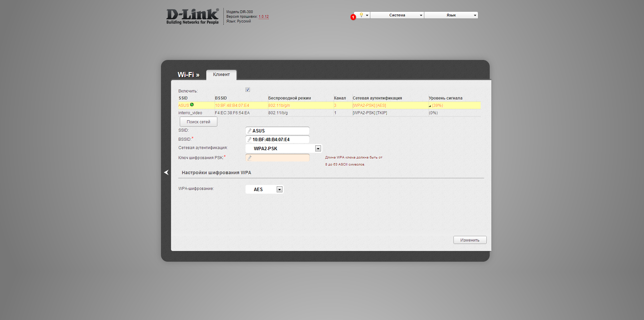The height and width of the screenshot is (320, 644).
Task: Click the Канал column header
Action: click(x=340, y=98)
